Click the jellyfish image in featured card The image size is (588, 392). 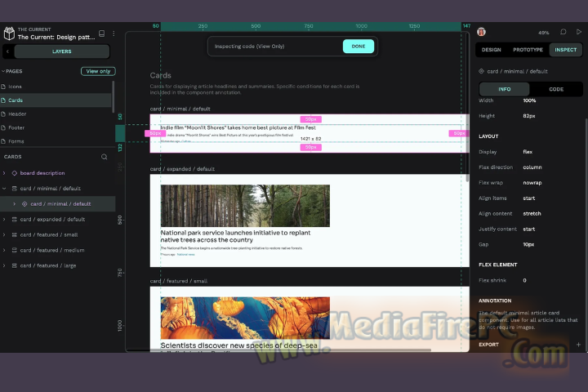click(245, 318)
